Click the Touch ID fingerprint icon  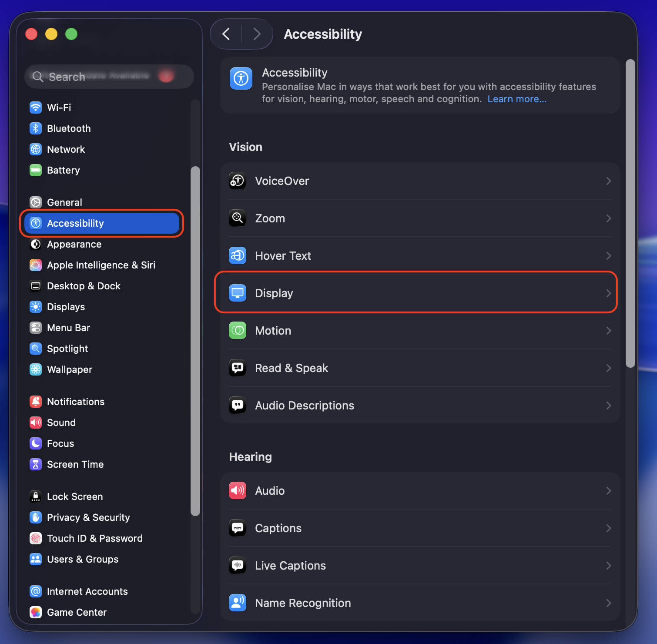[36, 538]
